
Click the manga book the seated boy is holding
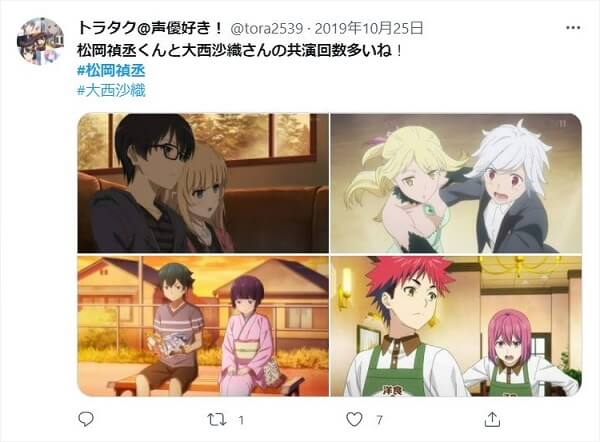[169, 344]
